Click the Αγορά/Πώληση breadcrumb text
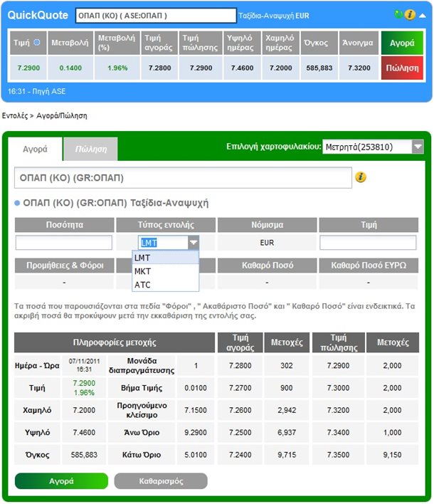 click(x=62, y=116)
